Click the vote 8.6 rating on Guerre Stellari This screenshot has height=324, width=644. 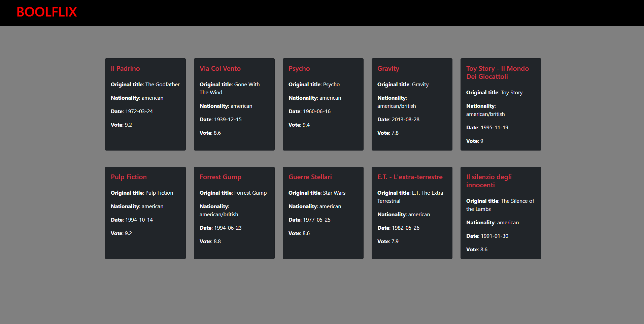point(299,233)
